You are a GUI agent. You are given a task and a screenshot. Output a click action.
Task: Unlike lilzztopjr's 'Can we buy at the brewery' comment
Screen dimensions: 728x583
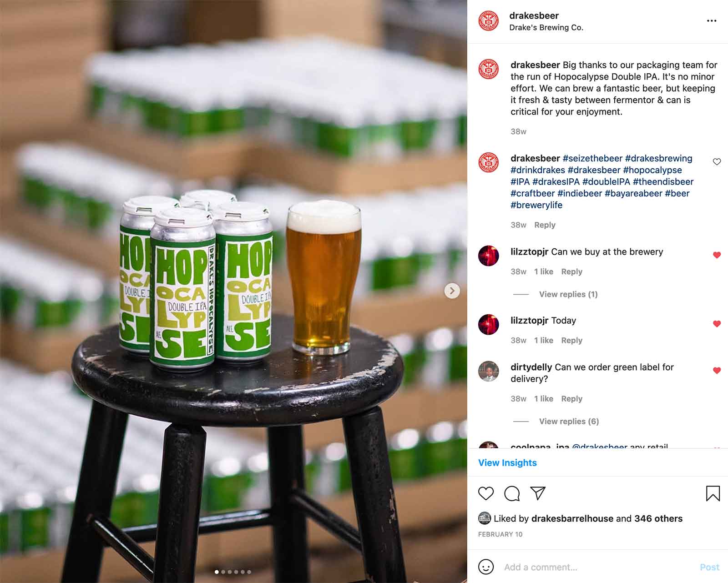717,255
